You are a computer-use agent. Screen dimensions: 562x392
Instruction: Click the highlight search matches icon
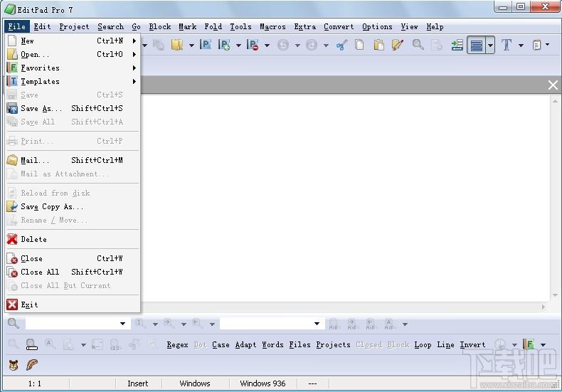click(x=31, y=344)
